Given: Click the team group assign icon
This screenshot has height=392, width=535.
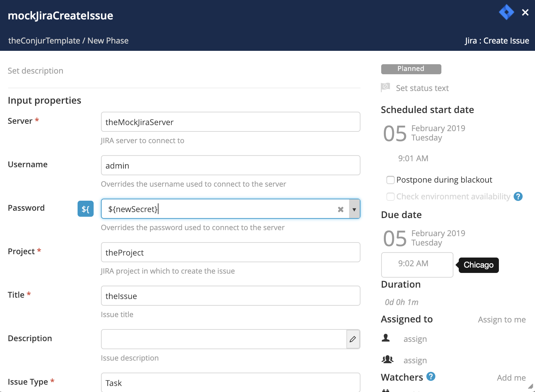Looking at the screenshot, I should tap(387, 360).
